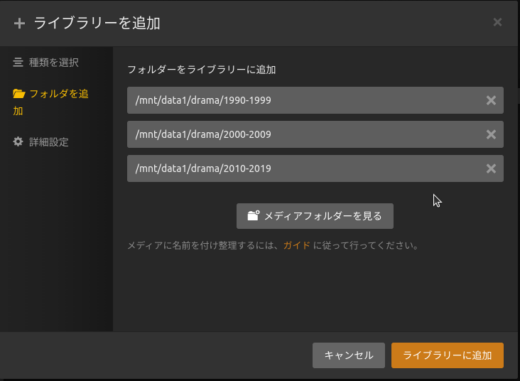Click the open-folder icon beside フォルダを追加
Image resolution: width=520 pixels, height=381 pixels.
coord(19,94)
